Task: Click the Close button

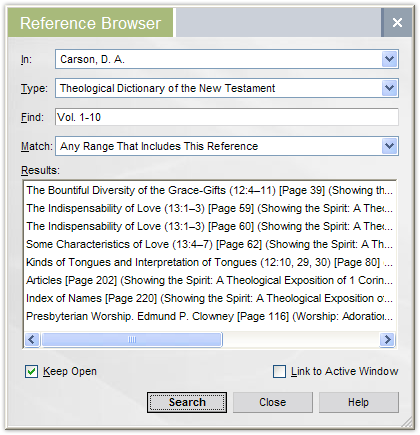Action: click(x=273, y=402)
